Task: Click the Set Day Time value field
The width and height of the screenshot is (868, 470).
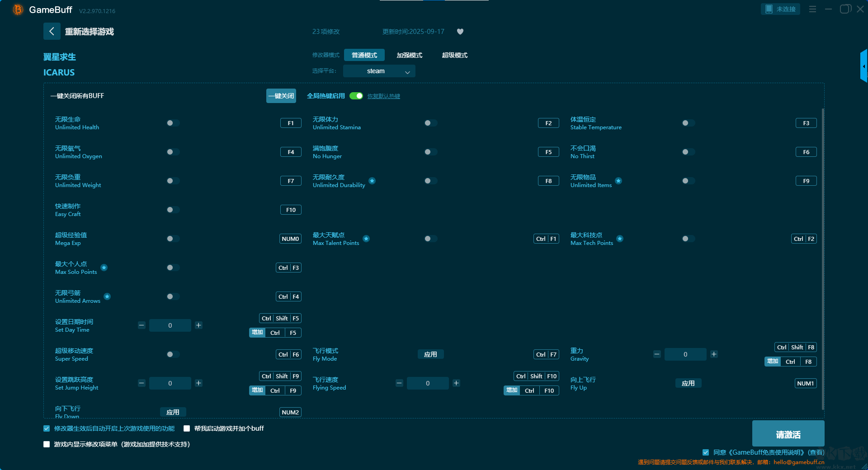Action: coord(170,325)
